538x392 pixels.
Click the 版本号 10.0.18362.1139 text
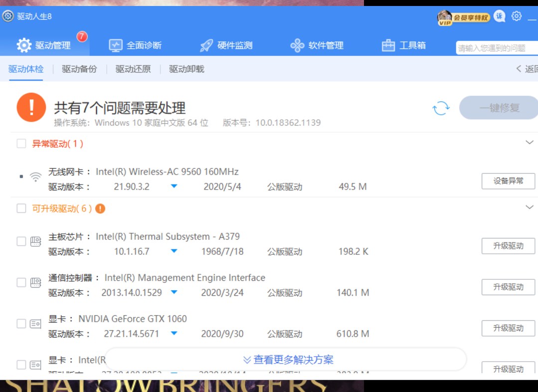pos(272,123)
